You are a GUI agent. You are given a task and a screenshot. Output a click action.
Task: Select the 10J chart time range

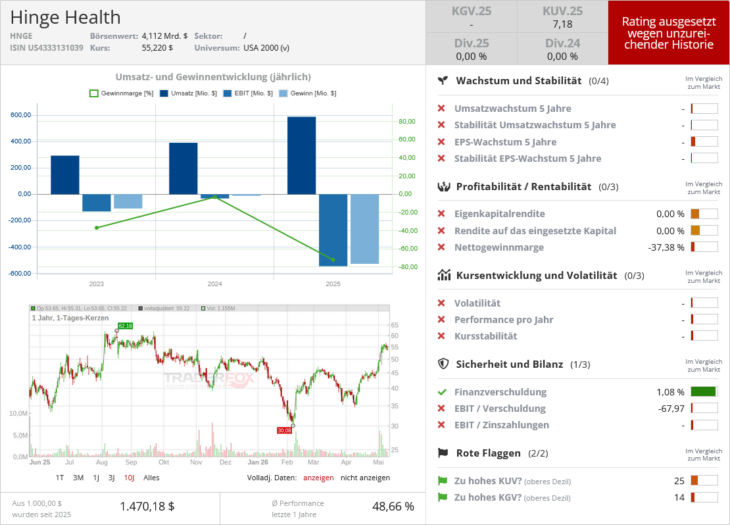tap(129, 478)
